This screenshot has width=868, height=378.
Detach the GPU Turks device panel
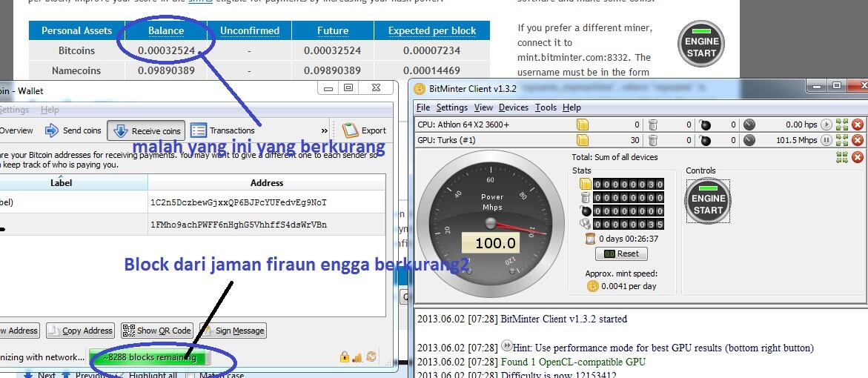coord(842,140)
